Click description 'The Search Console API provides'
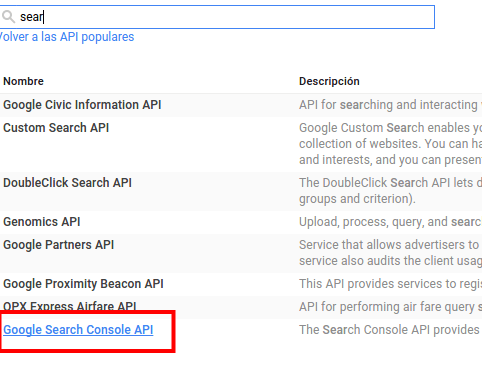 tap(390, 330)
